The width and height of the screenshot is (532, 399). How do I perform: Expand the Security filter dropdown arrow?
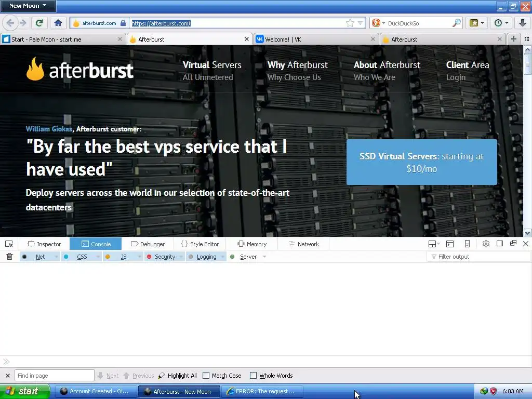pyautogui.click(x=181, y=257)
